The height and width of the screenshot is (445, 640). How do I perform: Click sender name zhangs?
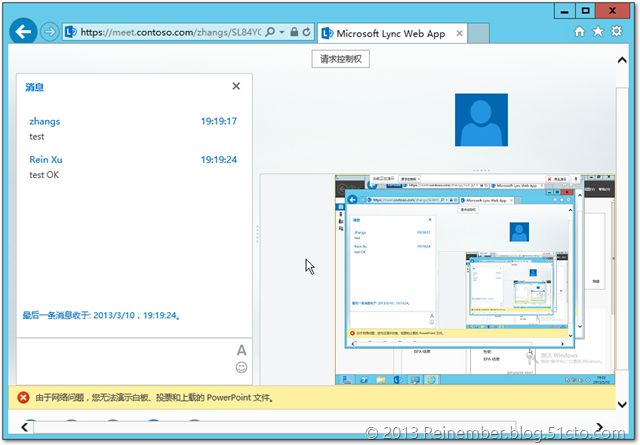tap(44, 121)
